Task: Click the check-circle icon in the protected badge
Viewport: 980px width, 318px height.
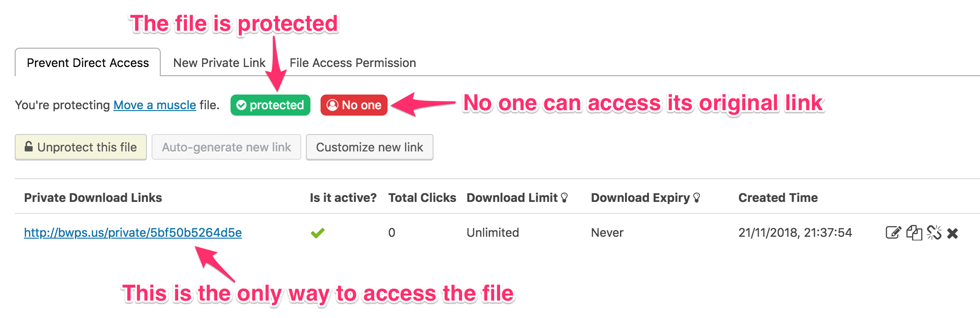Action: (x=241, y=105)
